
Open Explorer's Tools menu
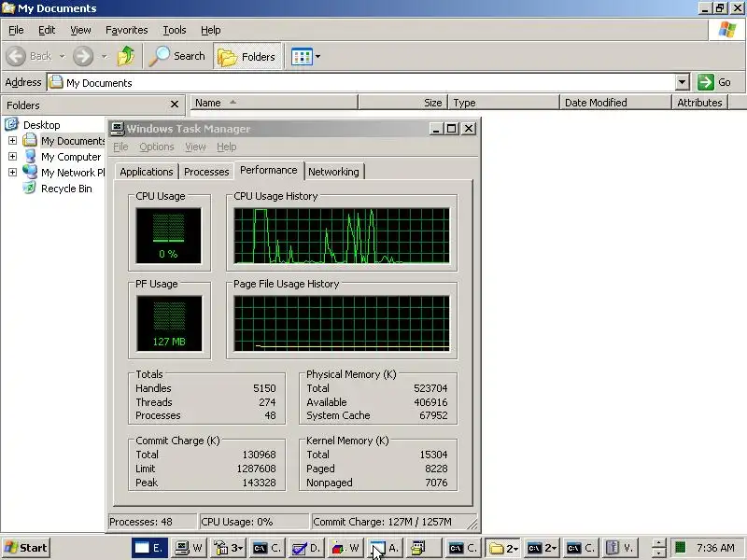175,30
